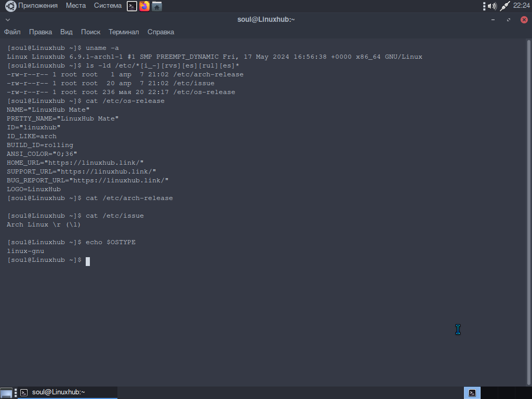
Task: Select soul@Linuxhub:~ taskbar window button
Action: click(x=67, y=393)
